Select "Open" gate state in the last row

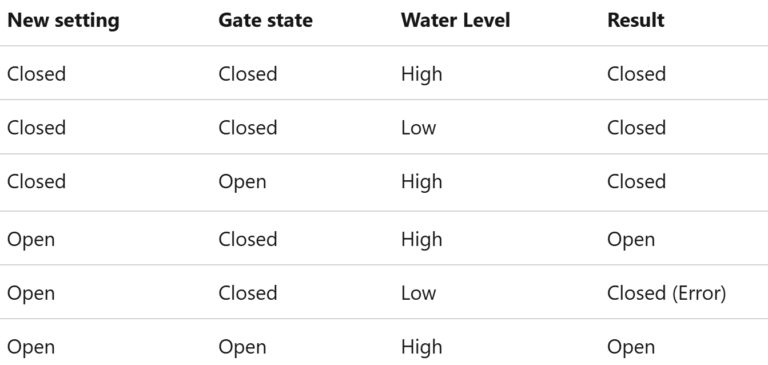click(242, 347)
